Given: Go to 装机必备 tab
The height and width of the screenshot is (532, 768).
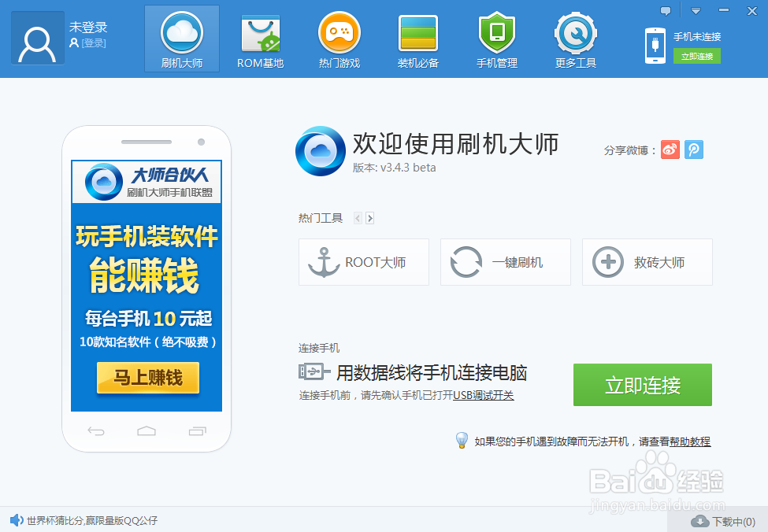Looking at the screenshot, I should coord(417,41).
